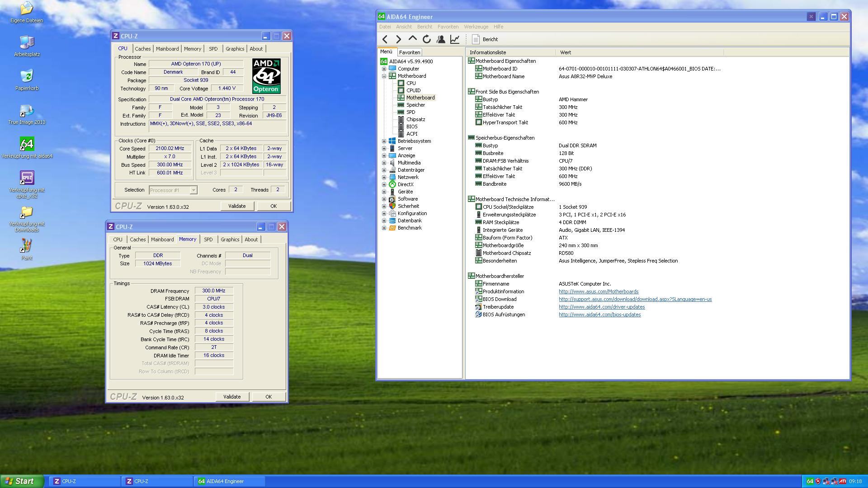
Task: Select the aida64 desktop shortcut
Action: pos(27,147)
